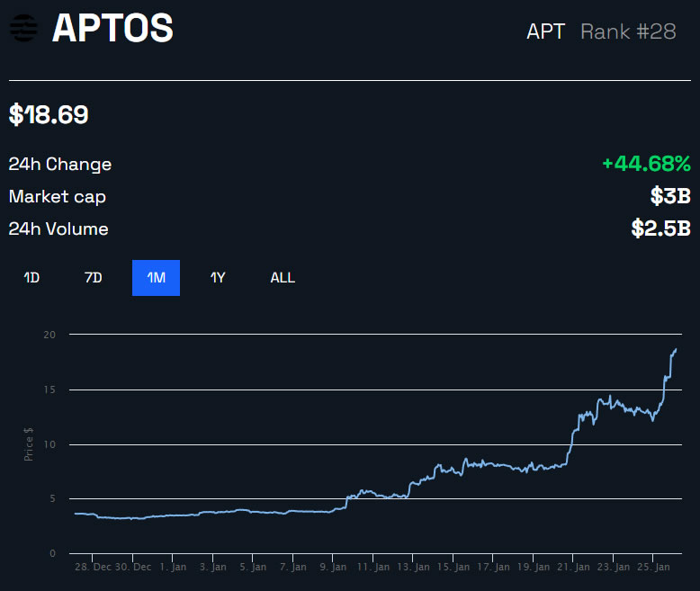The width and height of the screenshot is (700, 591).
Task: Click the $3B market cap value
Action: tap(669, 196)
